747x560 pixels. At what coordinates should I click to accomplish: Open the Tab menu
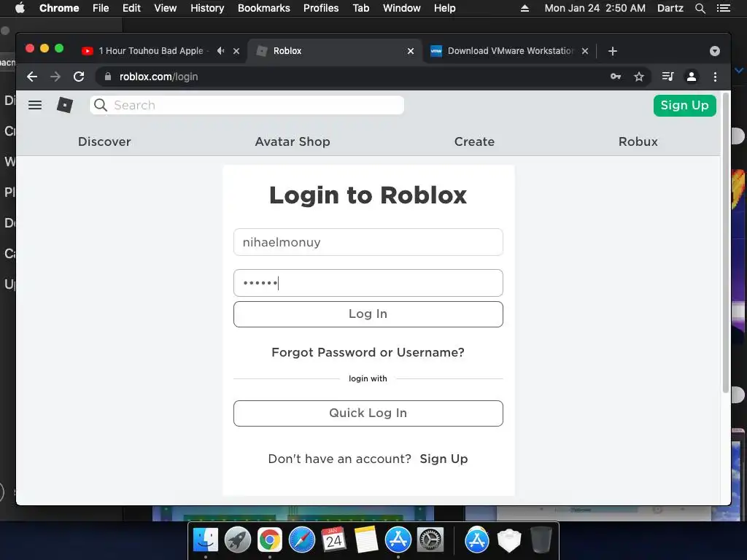click(360, 8)
